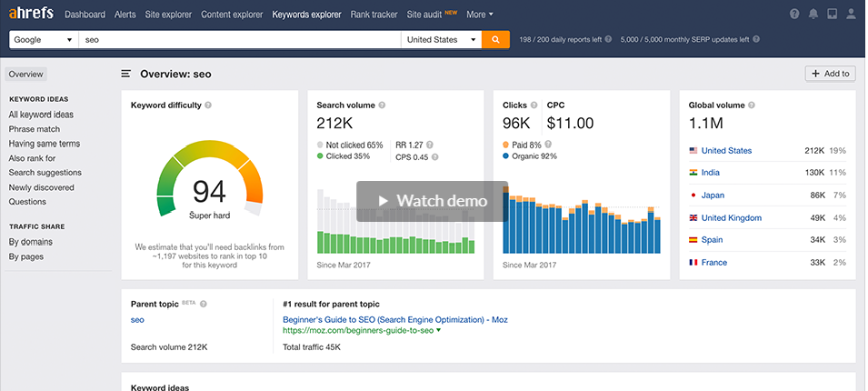Screen dimensions: 868x391
Task: Open Phrase match keyword ideas
Action: [35, 129]
